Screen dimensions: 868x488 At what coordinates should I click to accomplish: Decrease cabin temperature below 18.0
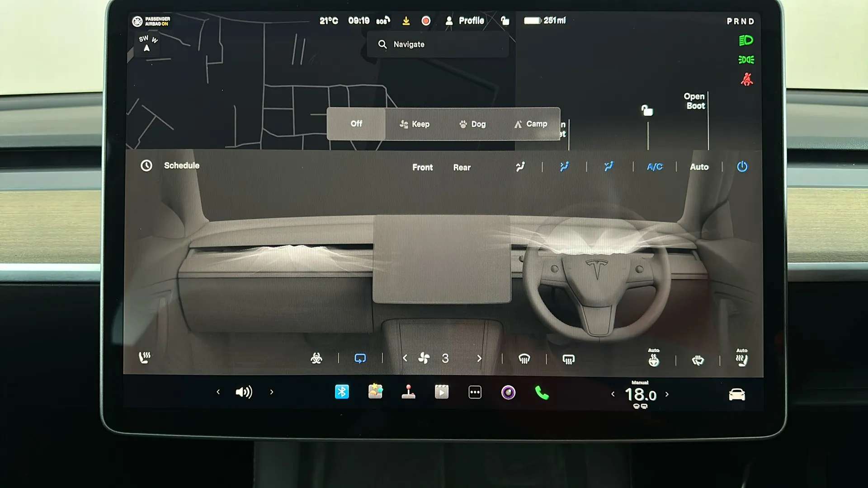(613, 394)
